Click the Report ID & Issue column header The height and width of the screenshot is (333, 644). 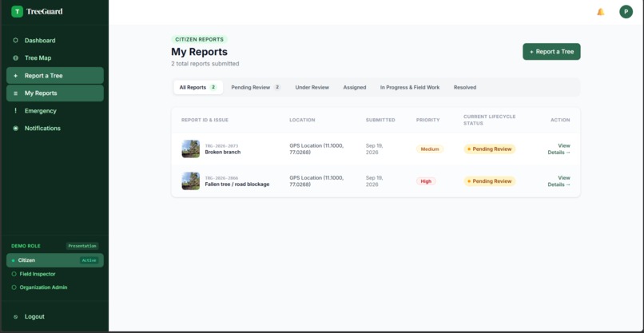click(x=205, y=121)
